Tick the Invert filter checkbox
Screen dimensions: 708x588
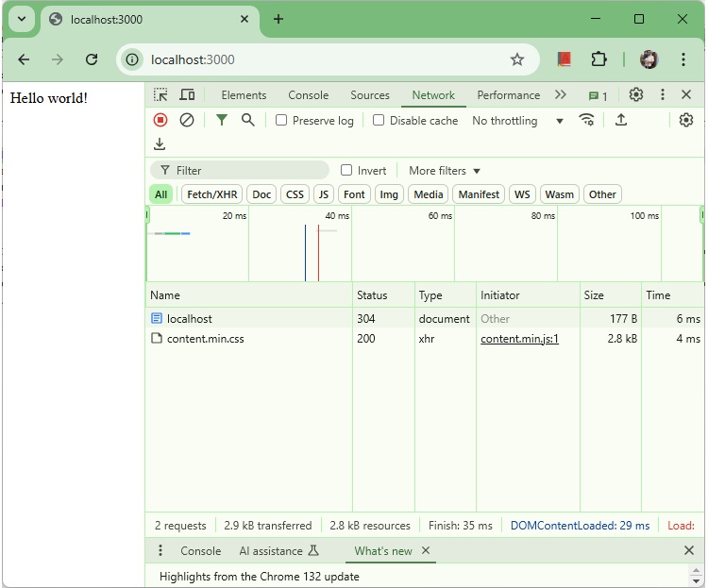pyautogui.click(x=346, y=171)
